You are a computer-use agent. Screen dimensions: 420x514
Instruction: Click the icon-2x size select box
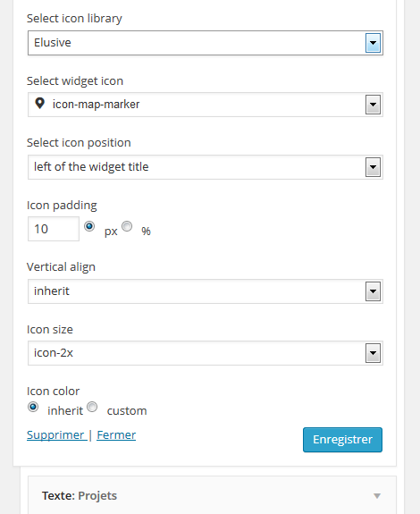pos(206,353)
